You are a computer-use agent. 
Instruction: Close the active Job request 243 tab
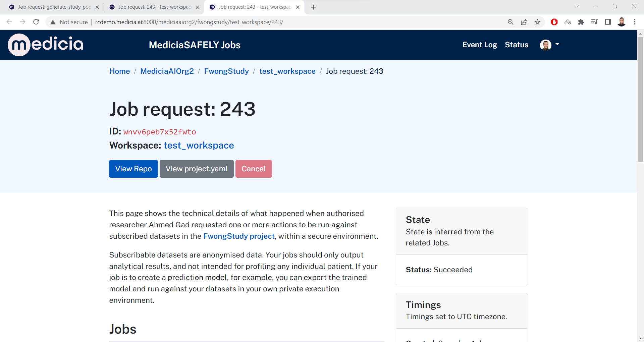(298, 7)
